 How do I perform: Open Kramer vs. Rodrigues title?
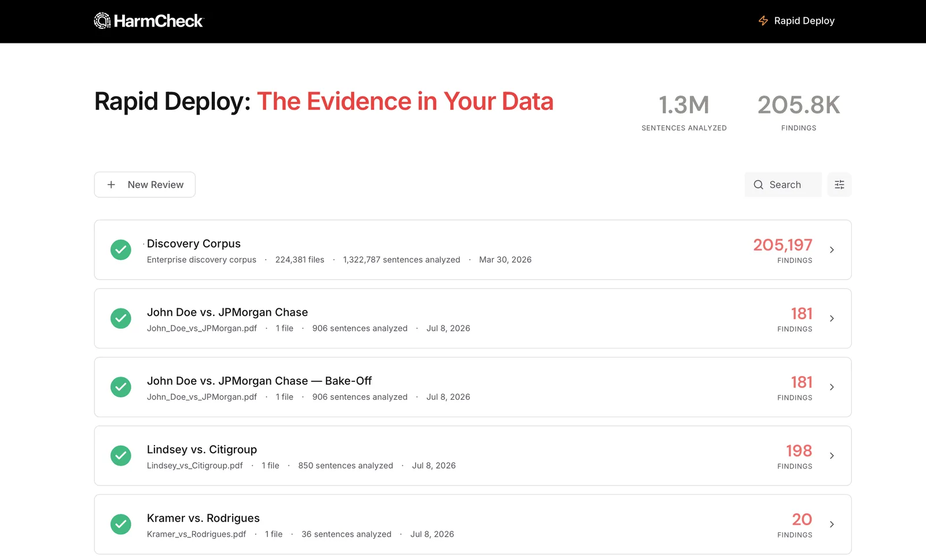203,518
